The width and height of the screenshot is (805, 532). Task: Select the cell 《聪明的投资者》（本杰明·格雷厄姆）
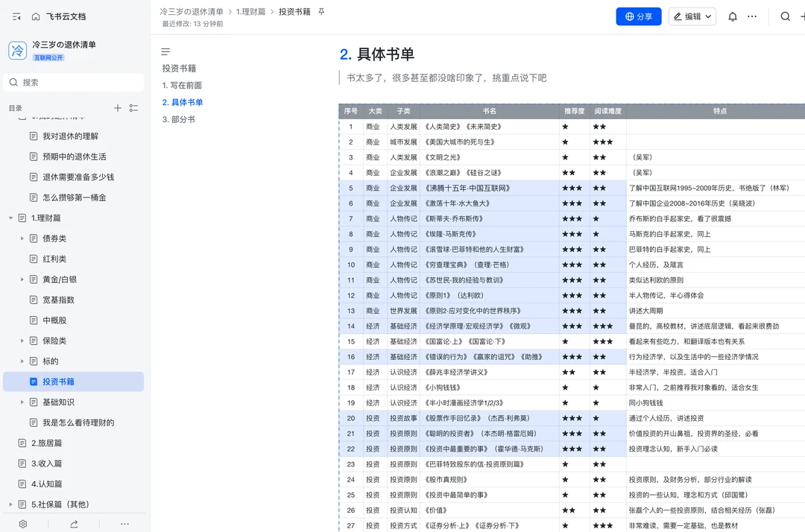490,434
